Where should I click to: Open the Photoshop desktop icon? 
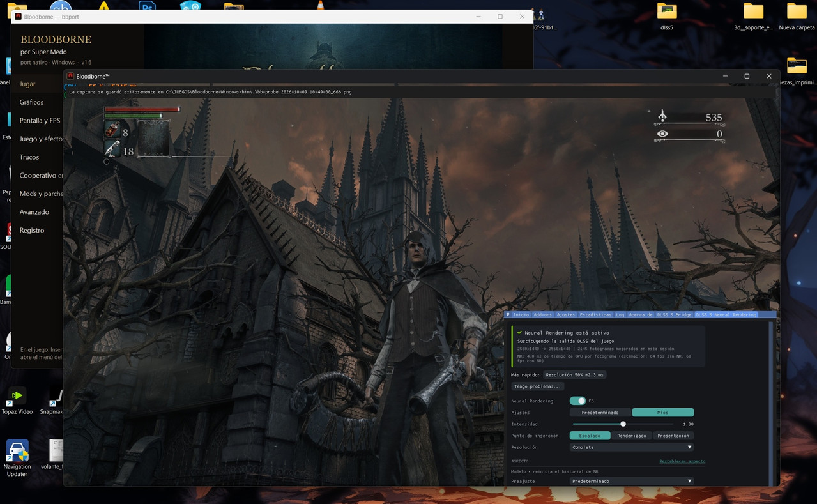pos(148,6)
